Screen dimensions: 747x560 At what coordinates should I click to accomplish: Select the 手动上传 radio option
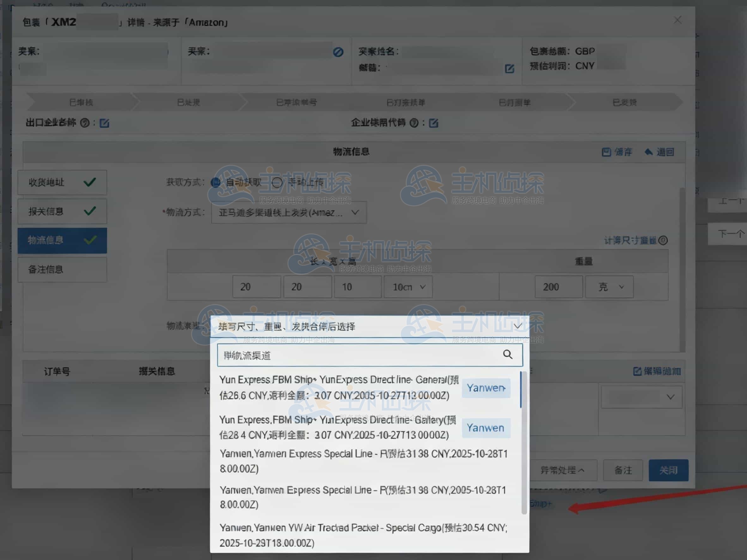277,182
